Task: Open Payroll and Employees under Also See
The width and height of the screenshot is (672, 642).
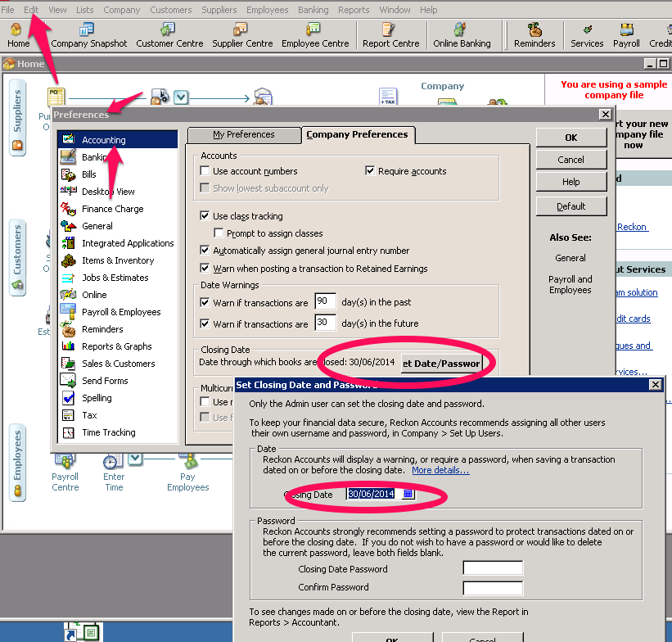Action: click(x=570, y=284)
